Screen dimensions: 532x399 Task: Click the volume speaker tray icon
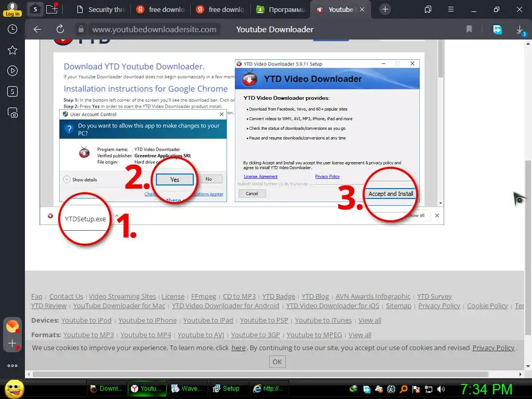441,389
